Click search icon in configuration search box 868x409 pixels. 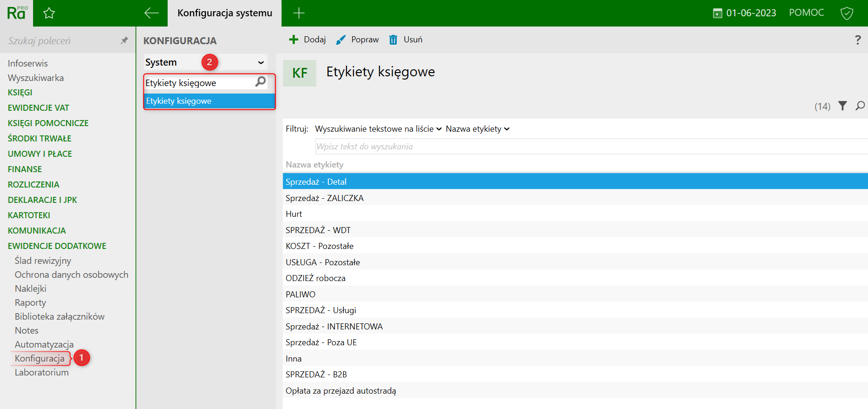coord(260,82)
